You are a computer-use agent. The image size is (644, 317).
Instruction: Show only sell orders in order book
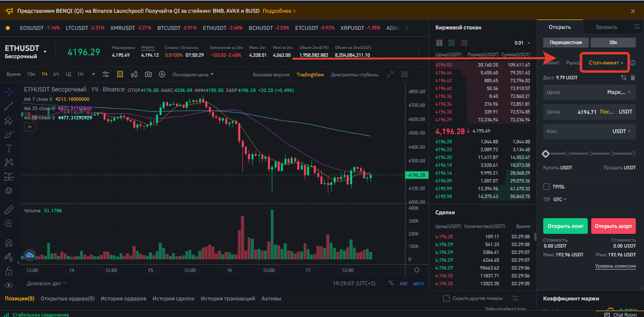tap(464, 43)
